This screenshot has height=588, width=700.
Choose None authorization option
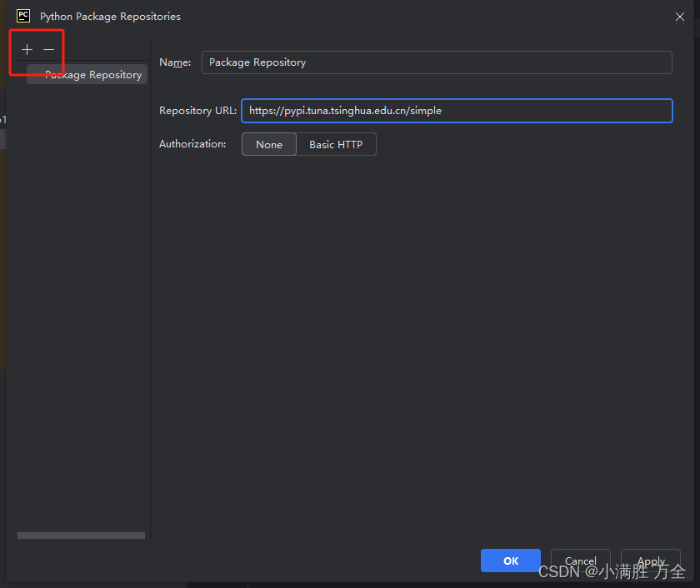(268, 145)
